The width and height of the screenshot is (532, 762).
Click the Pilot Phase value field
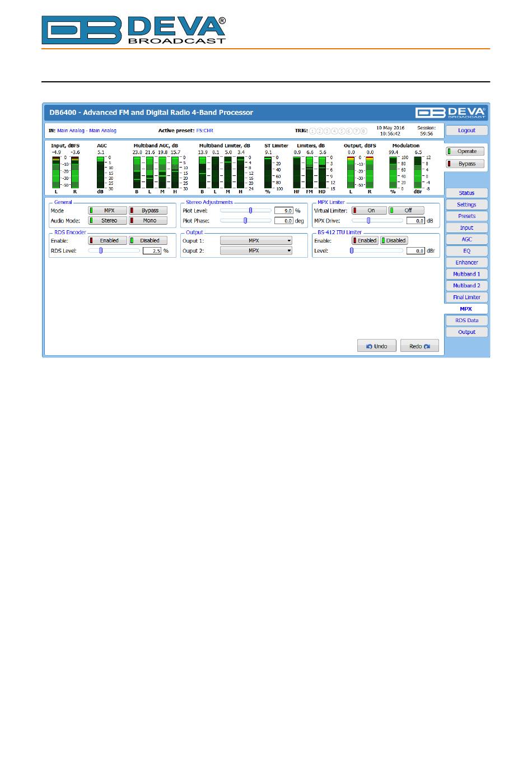tap(284, 221)
